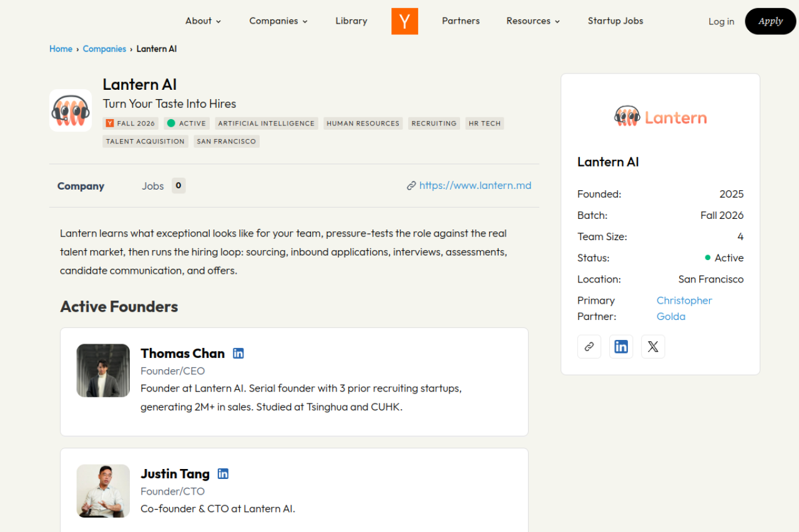Click the Justin Tang founder name
Image resolution: width=799 pixels, height=532 pixels.
tap(175, 473)
